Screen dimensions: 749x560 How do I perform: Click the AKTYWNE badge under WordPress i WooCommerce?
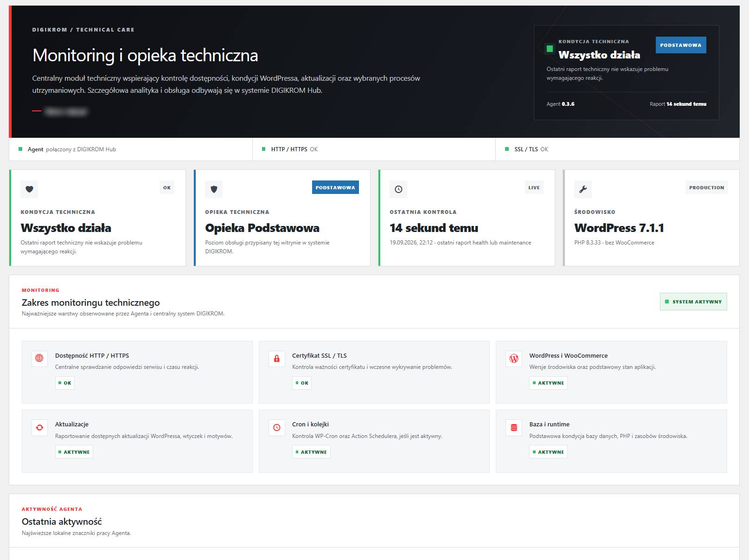548,383
